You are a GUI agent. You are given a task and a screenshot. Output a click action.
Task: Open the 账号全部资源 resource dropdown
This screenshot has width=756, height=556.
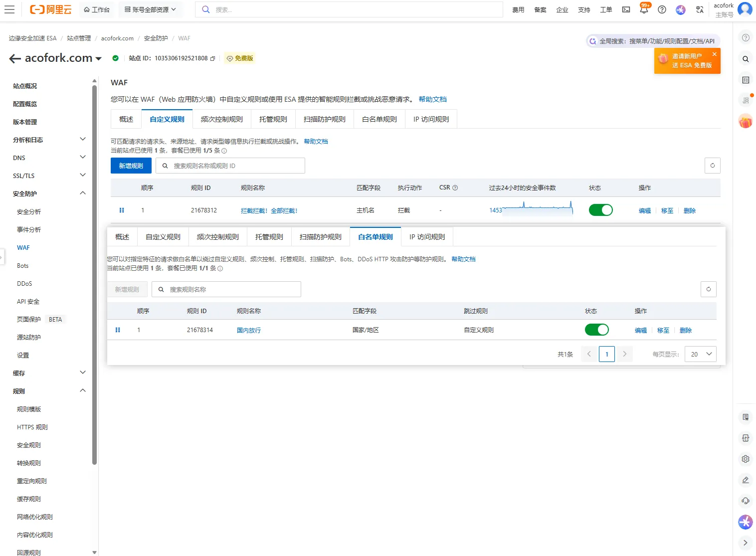pos(150,9)
